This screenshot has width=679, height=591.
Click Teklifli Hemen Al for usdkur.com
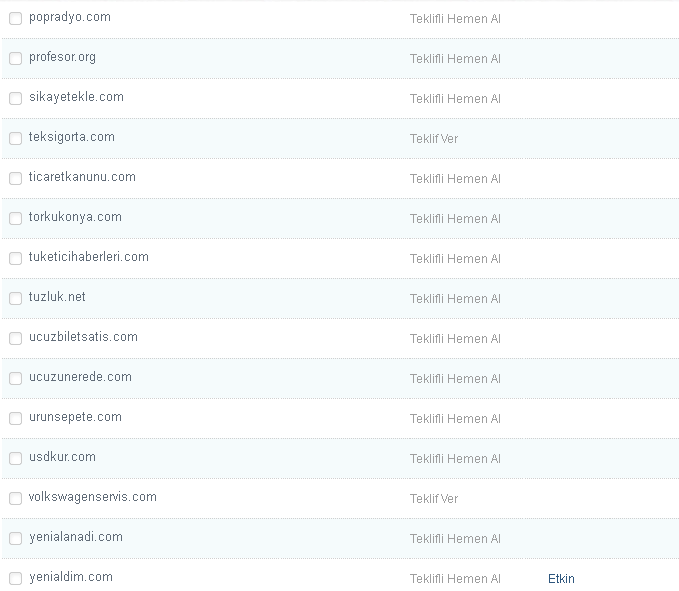455,459
